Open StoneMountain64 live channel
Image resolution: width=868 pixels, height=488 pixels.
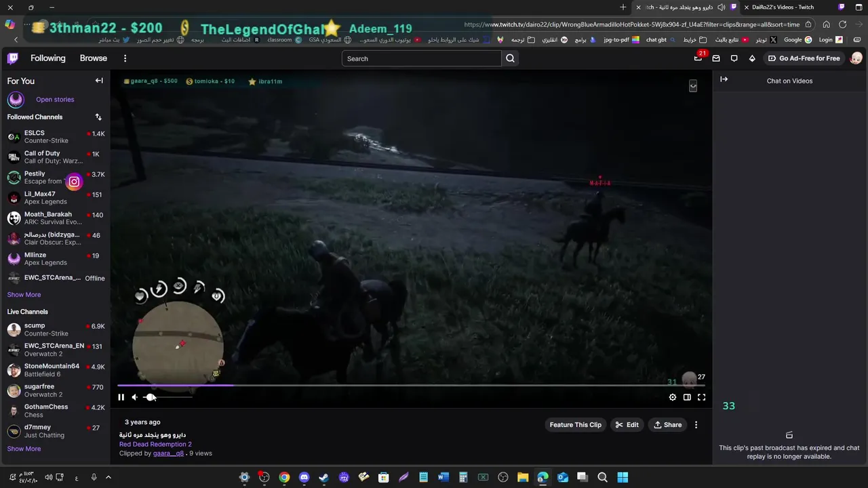pyautogui.click(x=56, y=370)
